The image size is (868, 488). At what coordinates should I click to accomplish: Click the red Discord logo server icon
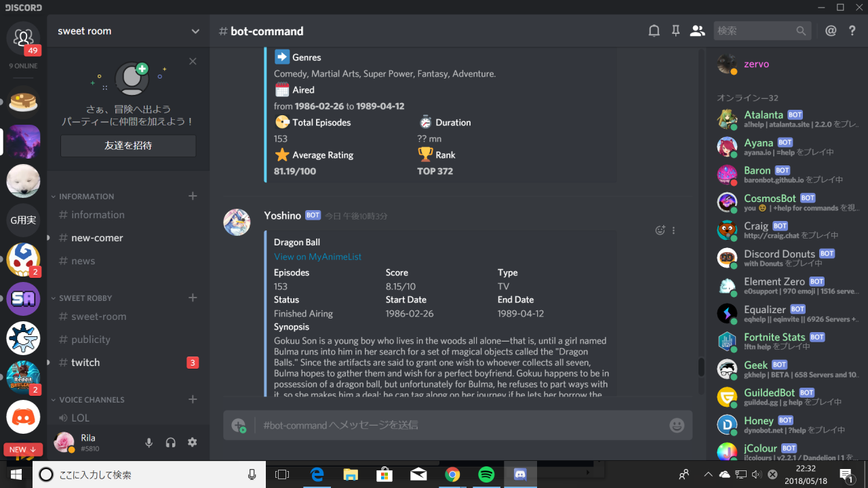tap(23, 416)
